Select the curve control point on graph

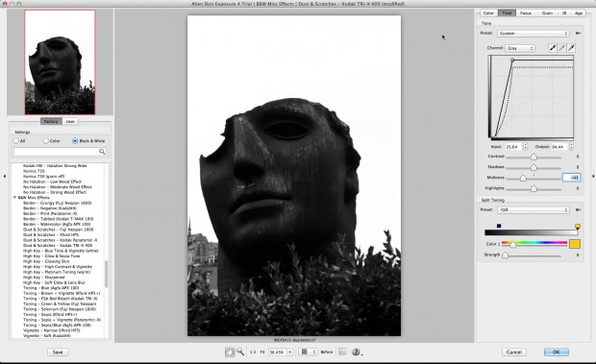(512, 60)
